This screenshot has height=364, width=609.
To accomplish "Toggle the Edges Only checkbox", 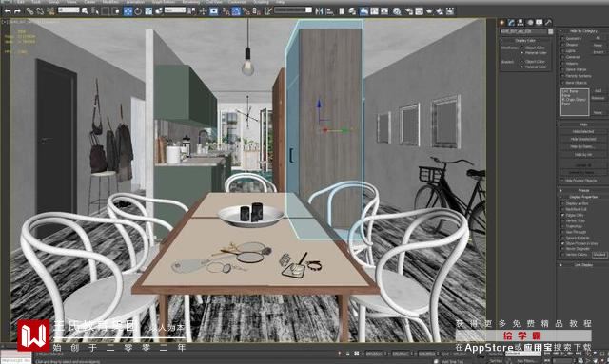I will 562,215.
